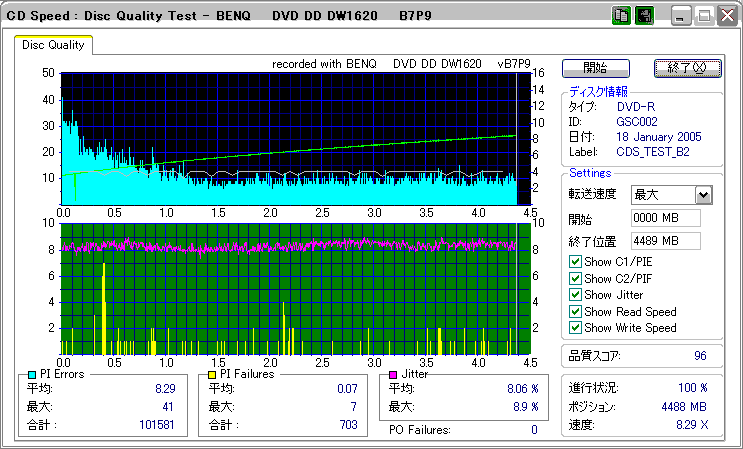The width and height of the screenshot is (743, 449).
Task: Uncheck the Show Read Speed checkbox
Action: click(x=575, y=312)
